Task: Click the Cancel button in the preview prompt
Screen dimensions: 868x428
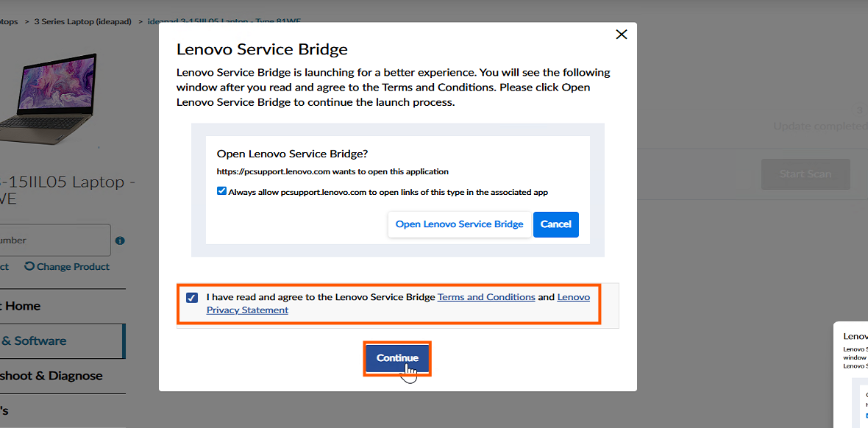Action: tap(556, 224)
